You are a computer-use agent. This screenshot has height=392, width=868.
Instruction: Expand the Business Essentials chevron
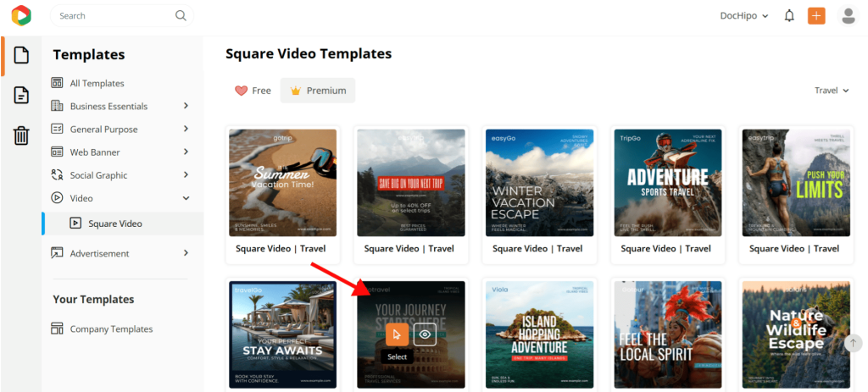[186, 106]
